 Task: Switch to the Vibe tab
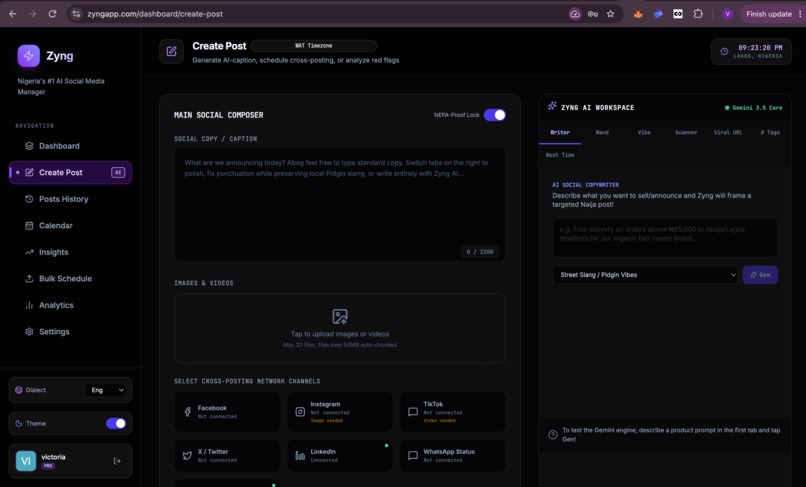click(644, 133)
